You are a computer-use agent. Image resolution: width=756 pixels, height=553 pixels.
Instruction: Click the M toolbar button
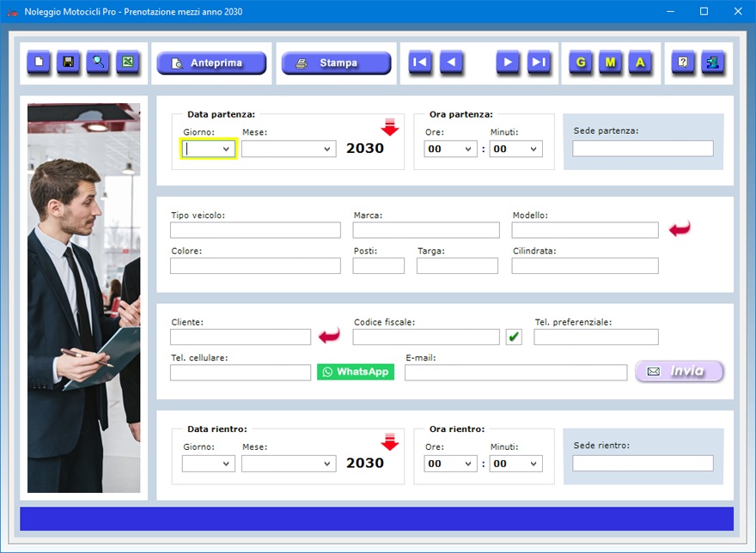611,62
